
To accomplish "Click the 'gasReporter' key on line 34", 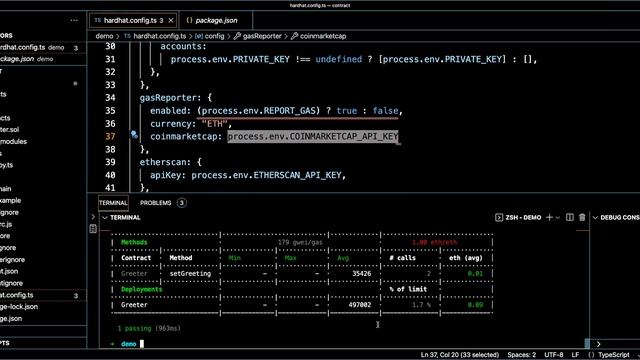I will coord(168,98).
